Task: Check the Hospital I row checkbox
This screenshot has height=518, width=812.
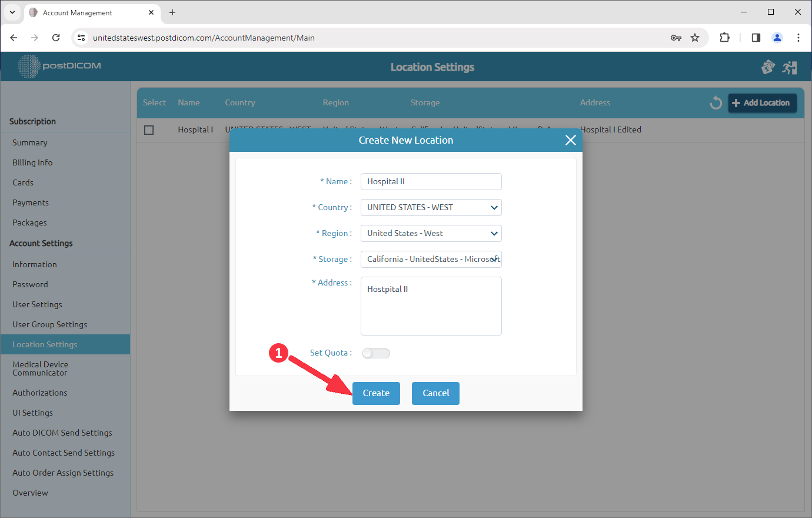Action: (149, 129)
